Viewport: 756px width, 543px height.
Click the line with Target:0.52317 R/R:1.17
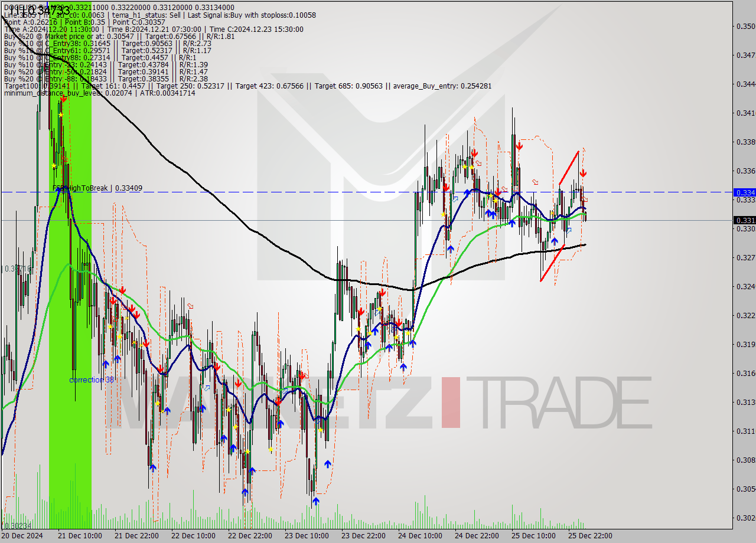(x=107, y=50)
